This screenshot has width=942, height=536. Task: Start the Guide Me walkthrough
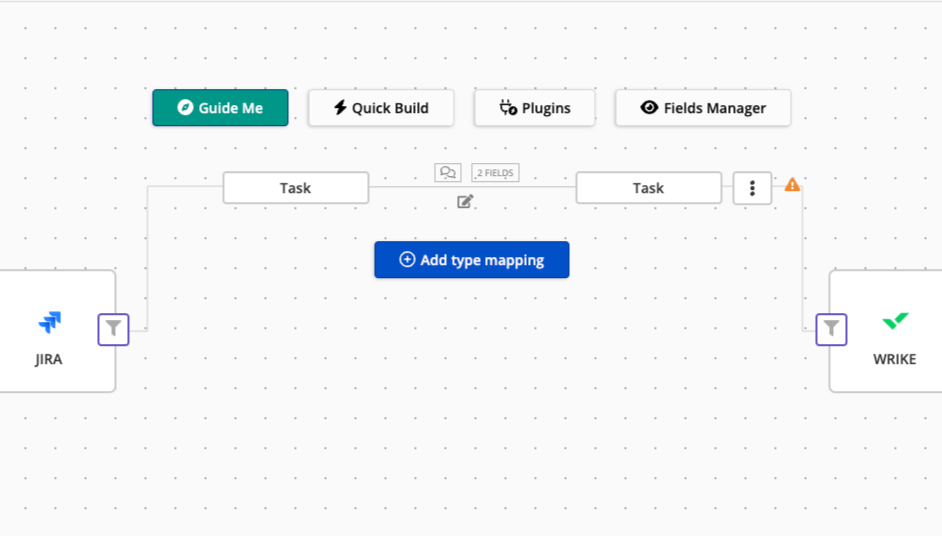[220, 108]
